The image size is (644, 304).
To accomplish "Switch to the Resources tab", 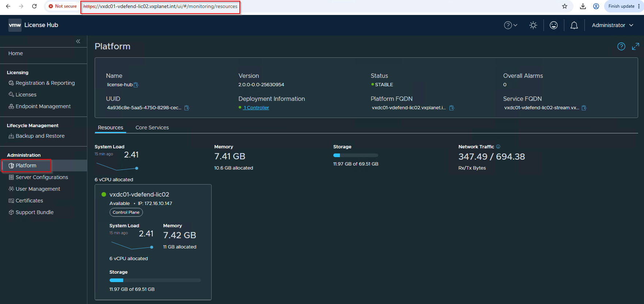I will 110,128.
